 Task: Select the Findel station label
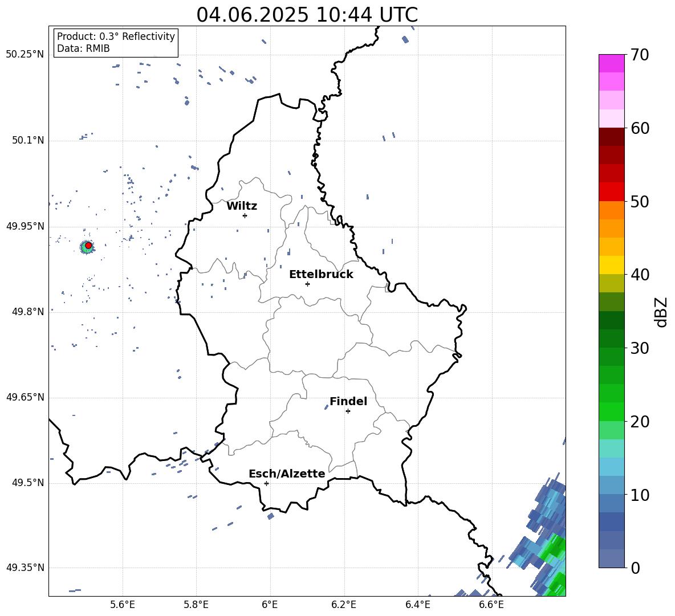348,401
